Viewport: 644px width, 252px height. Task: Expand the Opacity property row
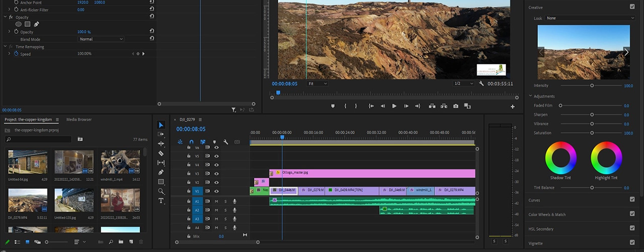[x=9, y=32]
